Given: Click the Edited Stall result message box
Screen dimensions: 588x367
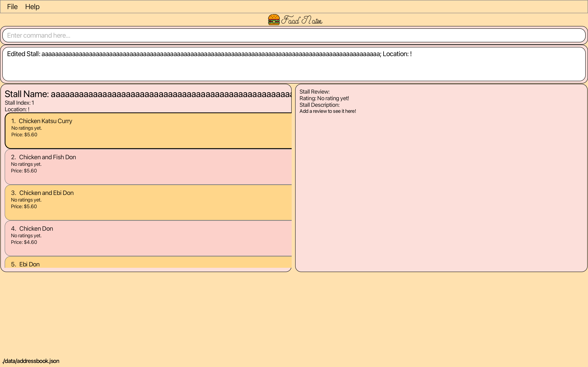Looking at the screenshot, I should pos(294,64).
